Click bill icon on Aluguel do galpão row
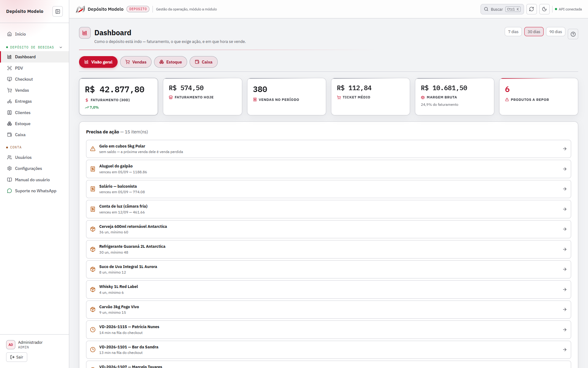 93,169
